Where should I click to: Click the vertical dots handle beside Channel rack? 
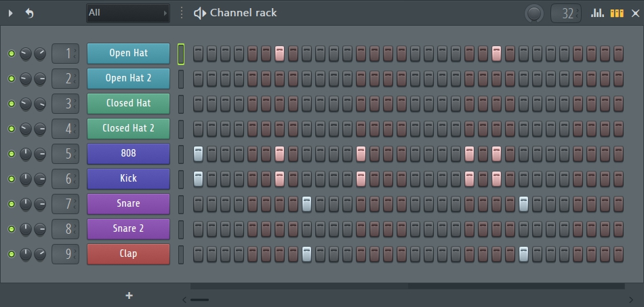(182, 13)
